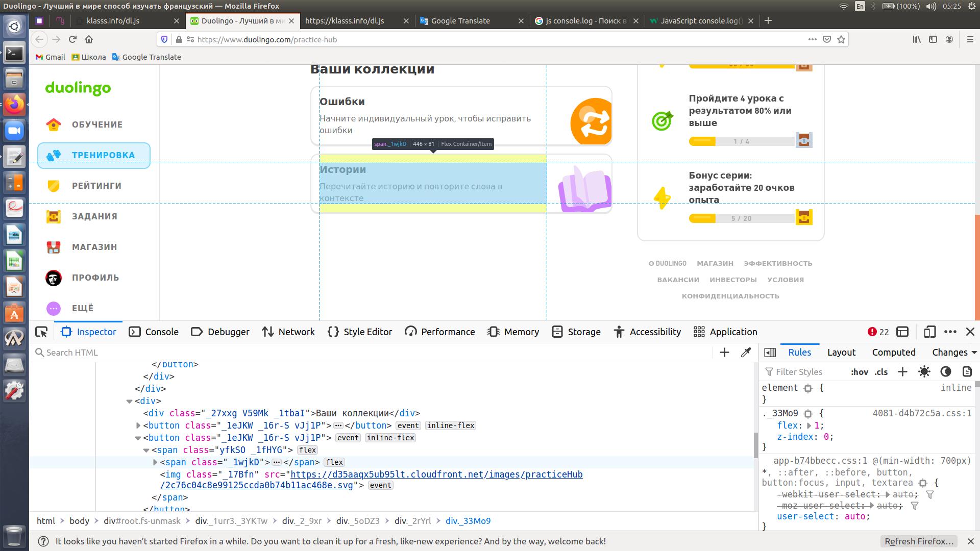Open the Changes tab overflow dropdown

[974, 353]
